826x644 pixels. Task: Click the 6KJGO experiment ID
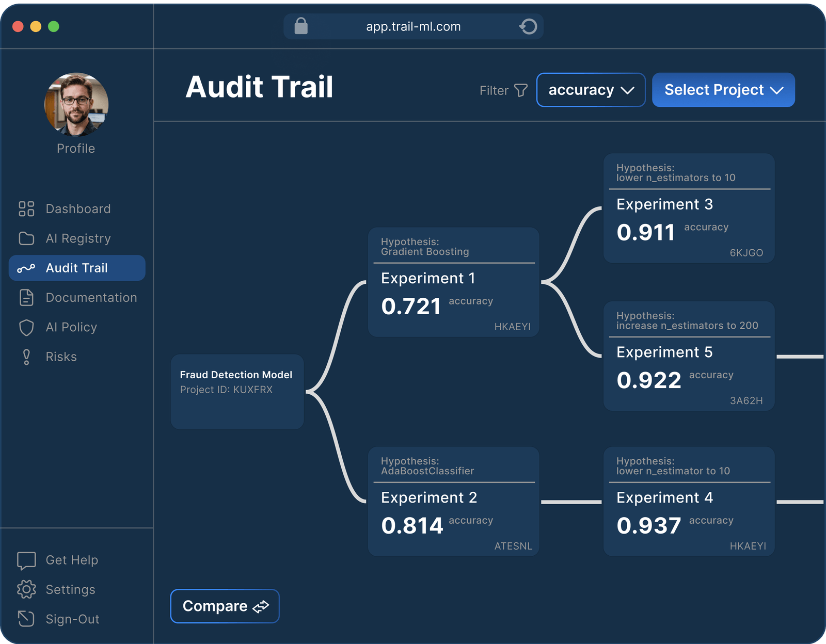[x=746, y=253]
